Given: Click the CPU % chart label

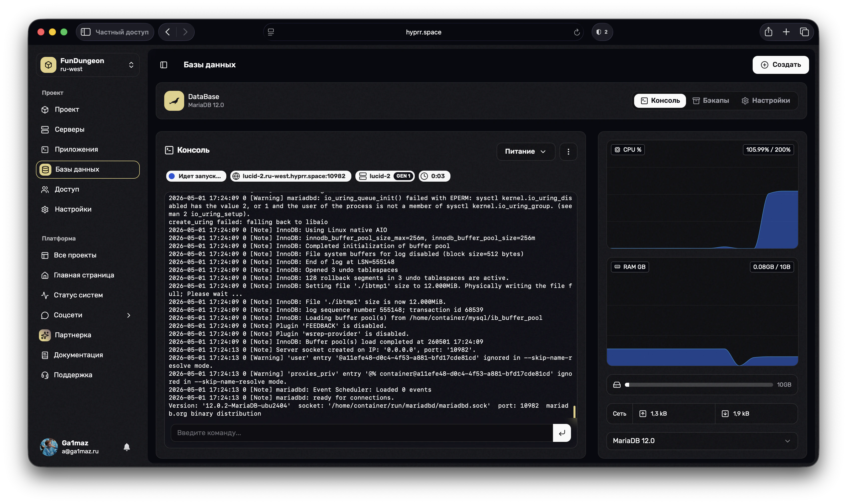Looking at the screenshot, I should click(x=628, y=149).
